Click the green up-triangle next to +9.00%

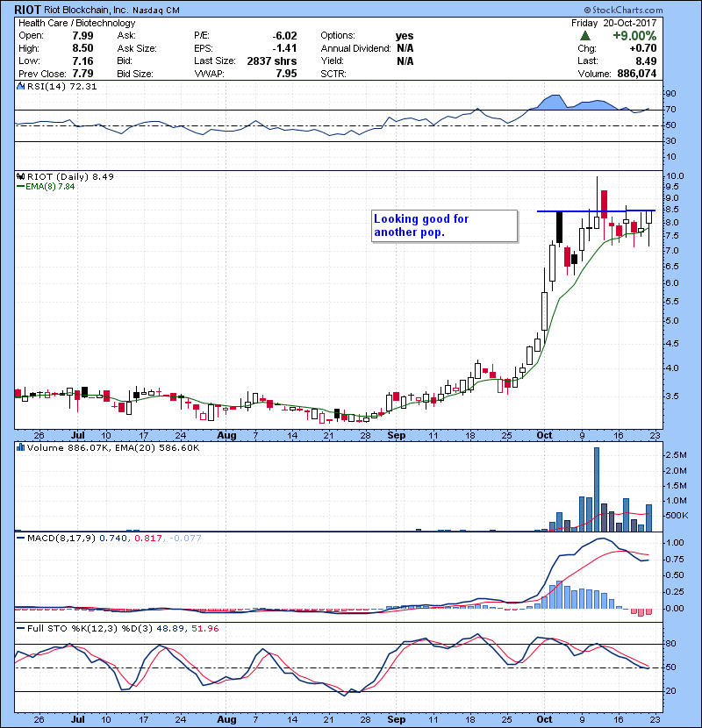585,36
